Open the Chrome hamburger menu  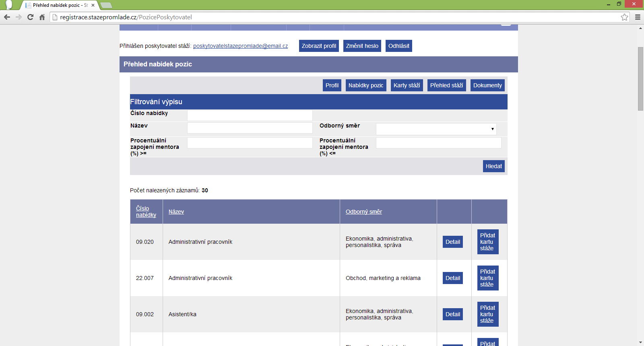638,17
